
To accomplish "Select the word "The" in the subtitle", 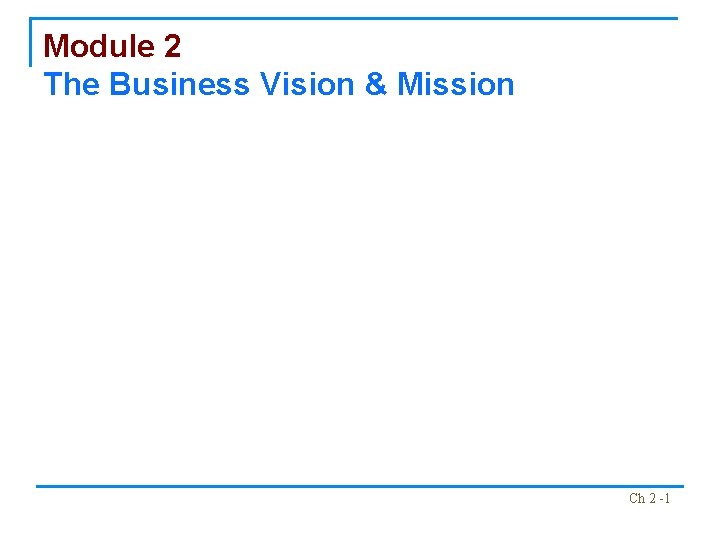I will 72,84.
